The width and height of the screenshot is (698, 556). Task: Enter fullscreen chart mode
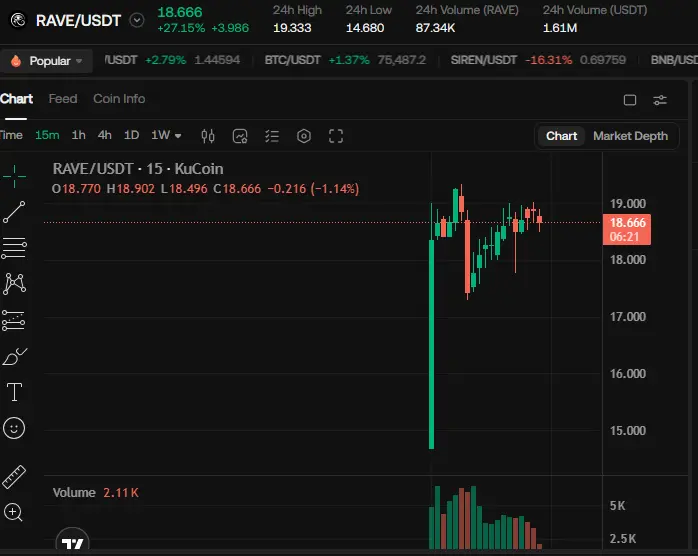[x=336, y=136]
